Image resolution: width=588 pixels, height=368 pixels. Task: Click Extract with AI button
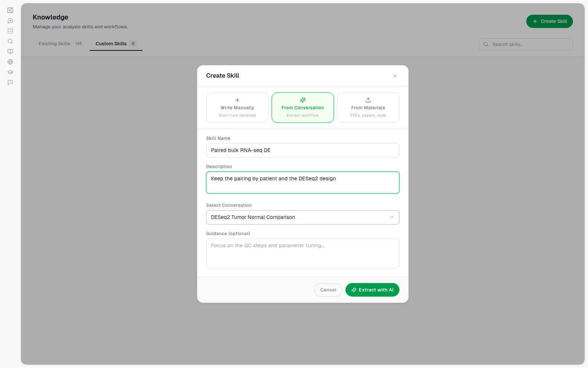click(372, 290)
